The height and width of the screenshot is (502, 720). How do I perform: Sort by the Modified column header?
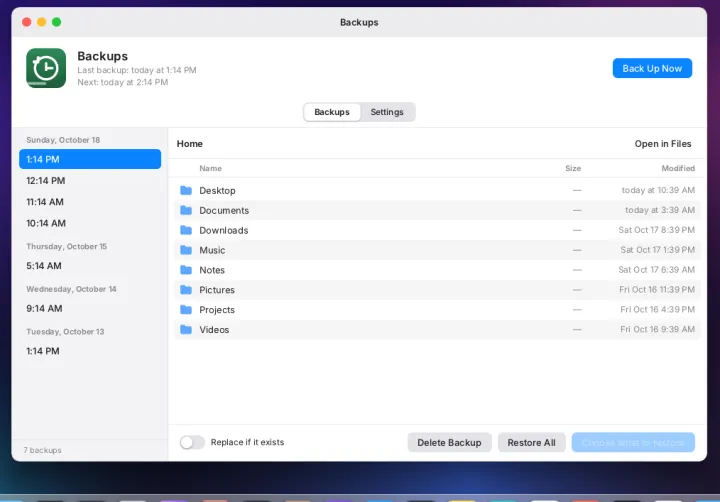(x=678, y=169)
